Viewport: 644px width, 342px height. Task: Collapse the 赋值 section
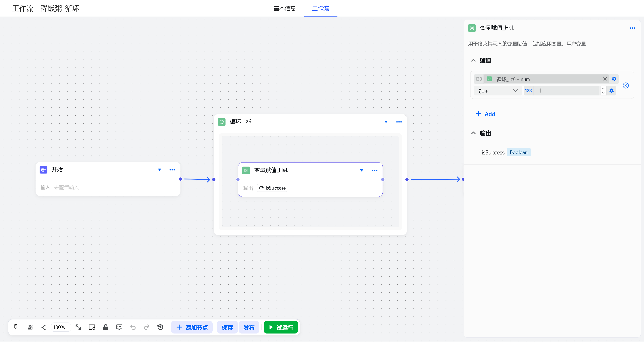point(473,60)
